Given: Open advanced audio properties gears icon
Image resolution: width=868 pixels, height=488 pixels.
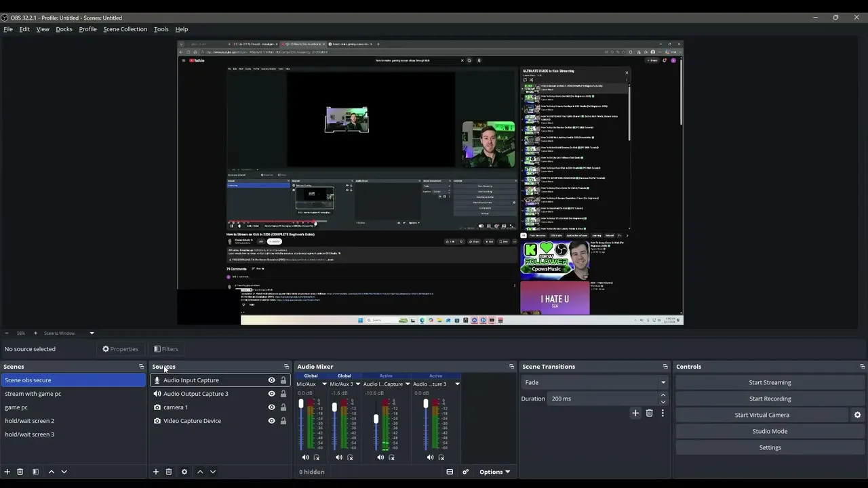Looking at the screenshot, I should pos(465,472).
